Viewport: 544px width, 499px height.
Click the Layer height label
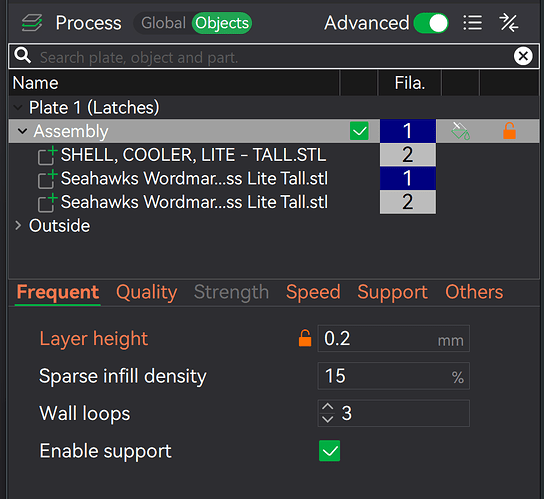pyautogui.click(x=94, y=339)
